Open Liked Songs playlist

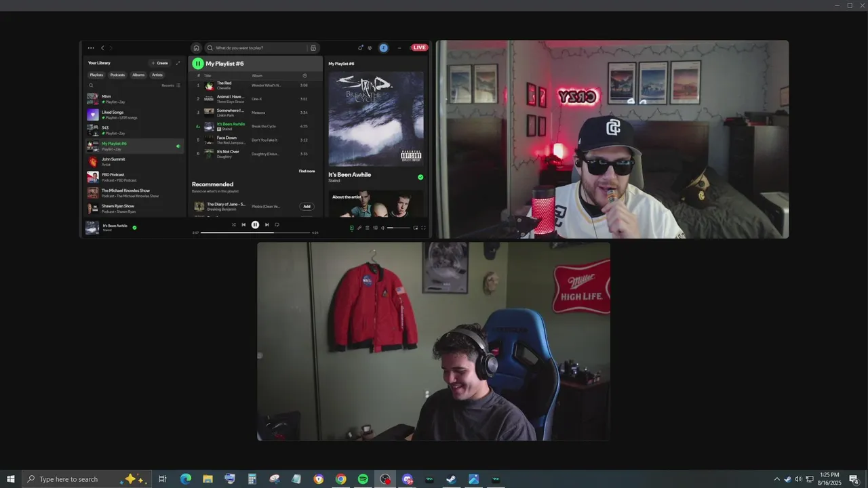point(135,115)
